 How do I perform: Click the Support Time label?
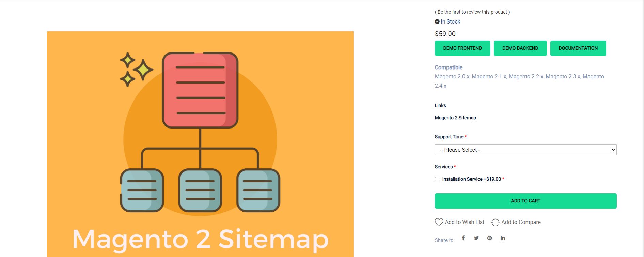(x=449, y=137)
